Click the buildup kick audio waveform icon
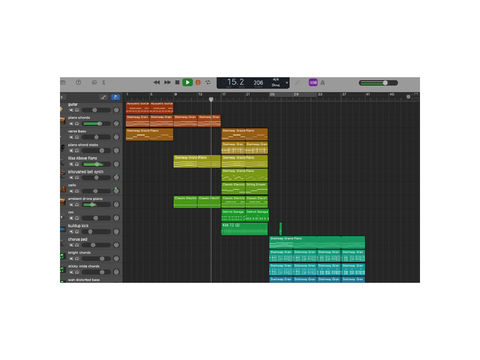This screenshot has width=480, height=360. coord(63,229)
